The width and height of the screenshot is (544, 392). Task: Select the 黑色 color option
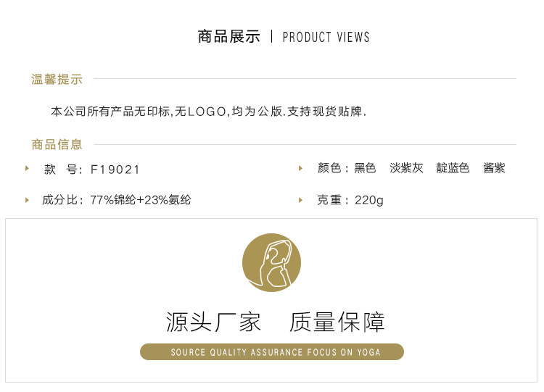(365, 168)
